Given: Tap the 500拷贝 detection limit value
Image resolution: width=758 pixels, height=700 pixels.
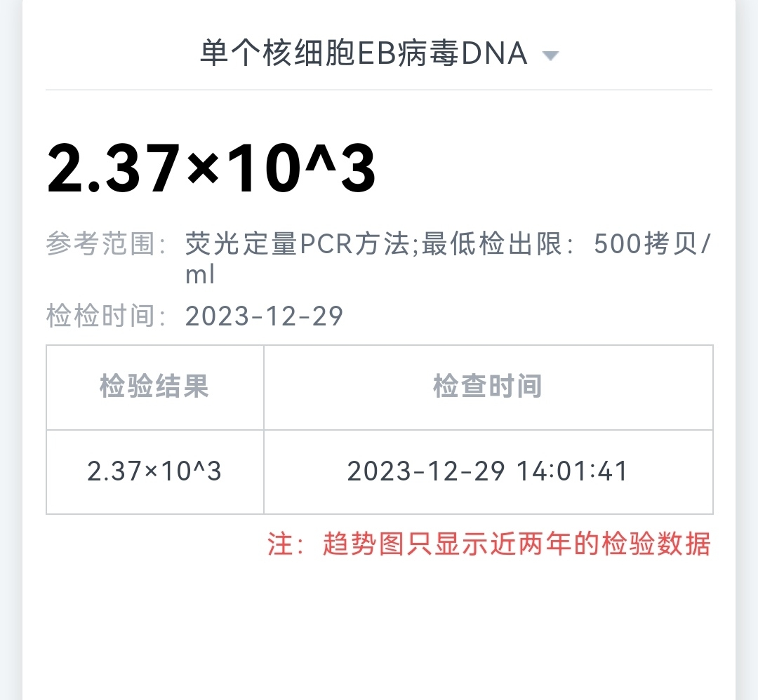Looking at the screenshot, I should coord(644,245).
